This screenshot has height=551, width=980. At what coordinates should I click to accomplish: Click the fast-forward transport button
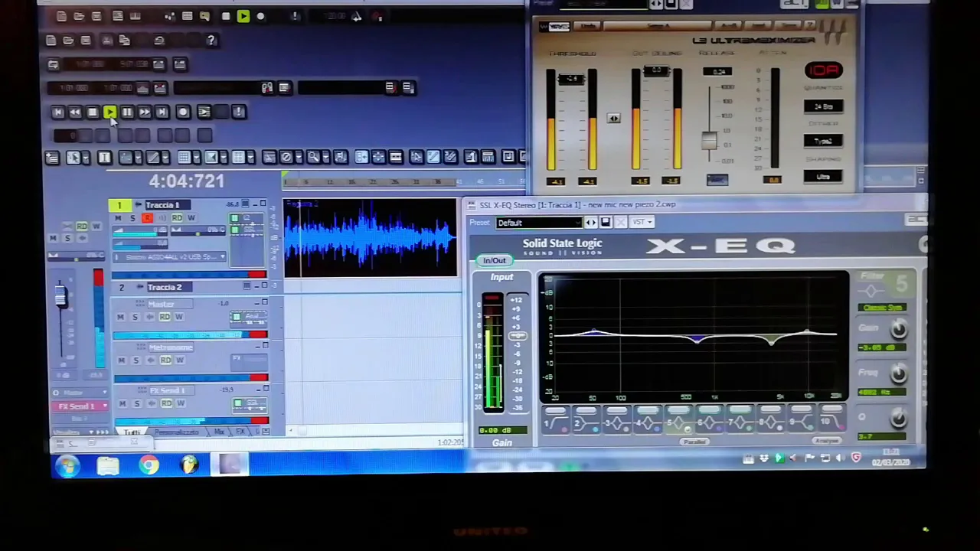[x=145, y=112]
